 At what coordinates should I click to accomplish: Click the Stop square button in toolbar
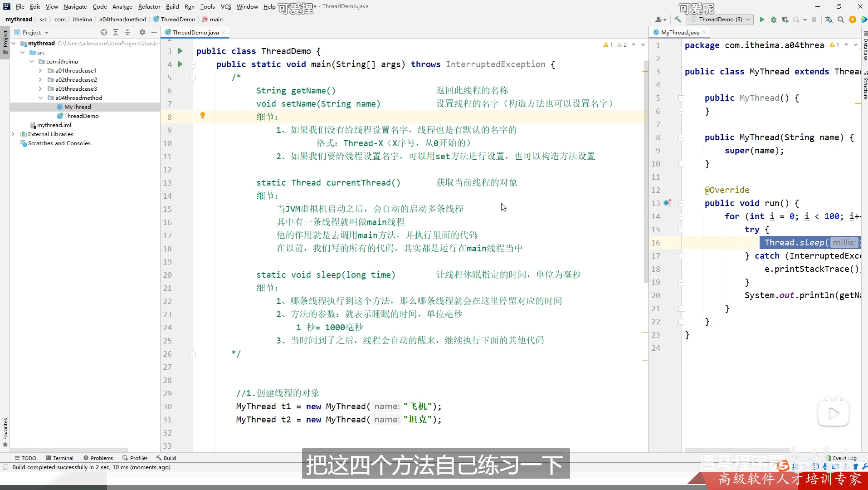coord(814,20)
